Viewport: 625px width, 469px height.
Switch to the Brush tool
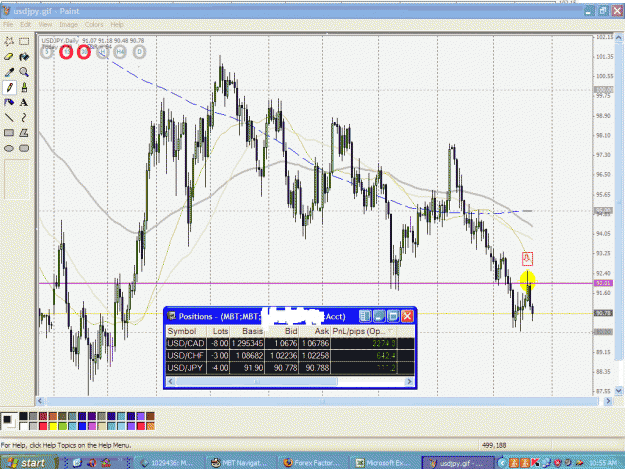(x=24, y=87)
